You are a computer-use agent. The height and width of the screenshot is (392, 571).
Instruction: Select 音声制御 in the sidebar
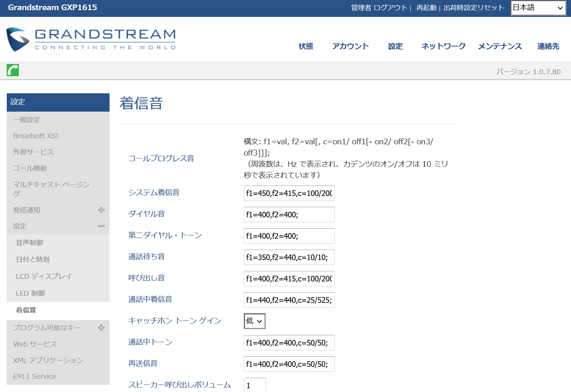[29, 243]
